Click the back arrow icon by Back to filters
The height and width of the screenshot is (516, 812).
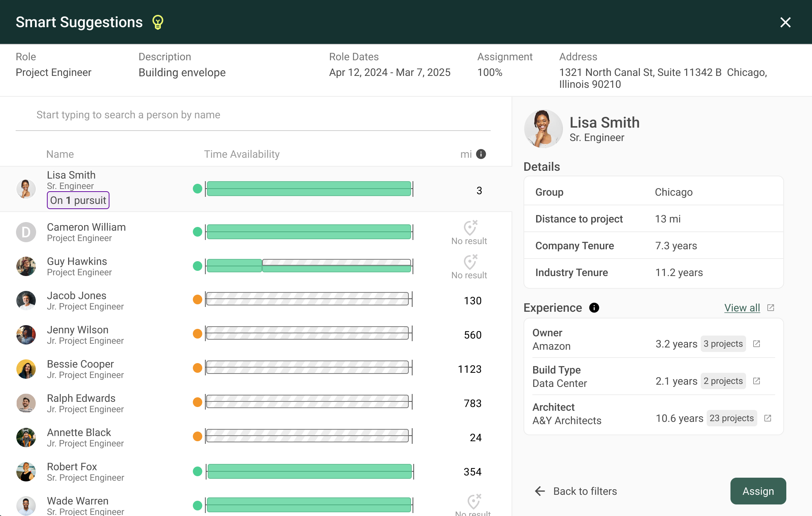pyautogui.click(x=540, y=491)
